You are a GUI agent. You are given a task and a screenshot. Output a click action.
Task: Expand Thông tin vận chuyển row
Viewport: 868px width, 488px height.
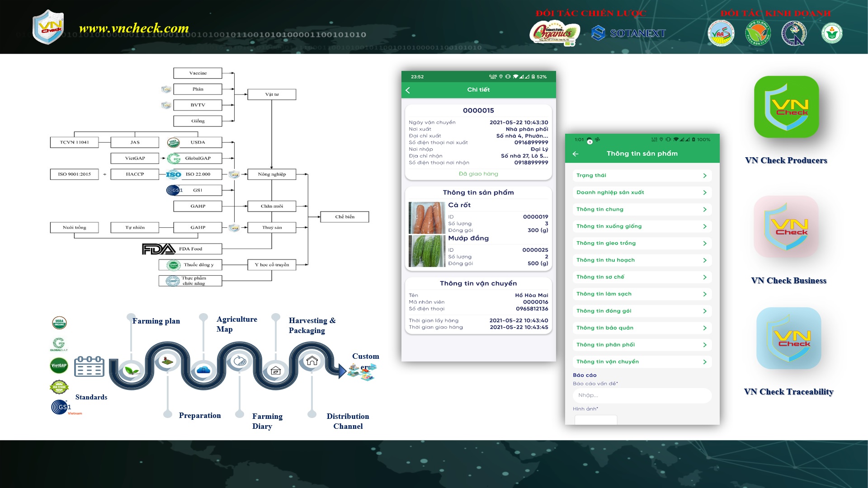pyautogui.click(x=642, y=362)
